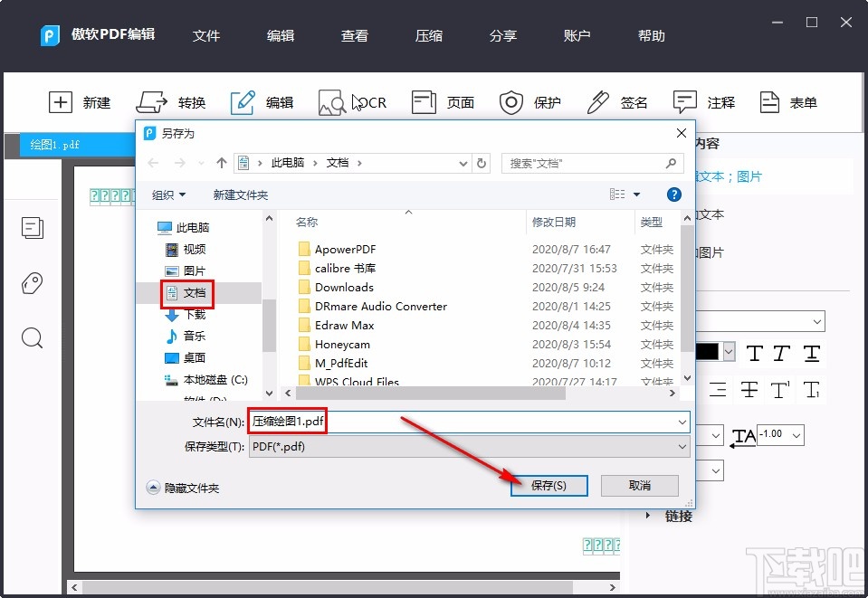The width and height of the screenshot is (868, 598).
Task: Switch to the 绘图1.pdf tab
Action: point(54,144)
